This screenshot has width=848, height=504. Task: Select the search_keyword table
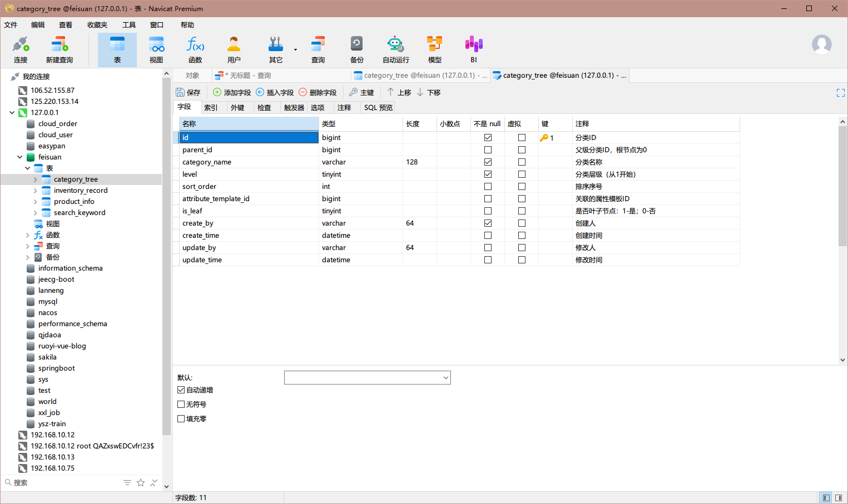point(80,213)
